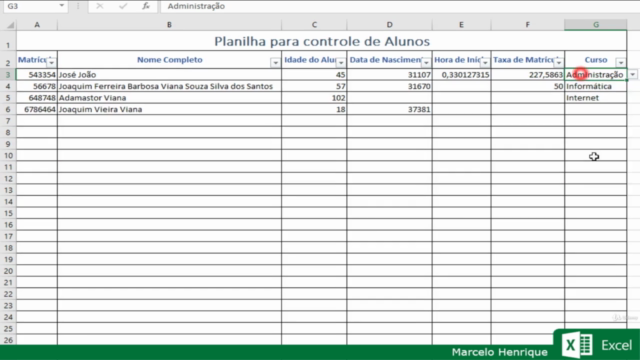Select column C header
Viewport: 640px width, 360px height.
click(x=314, y=25)
